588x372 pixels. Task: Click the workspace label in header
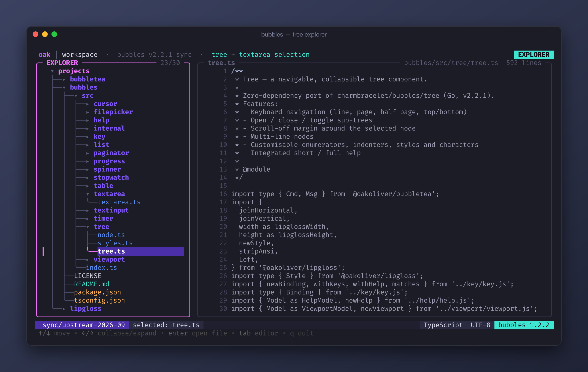click(x=80, y=55)
